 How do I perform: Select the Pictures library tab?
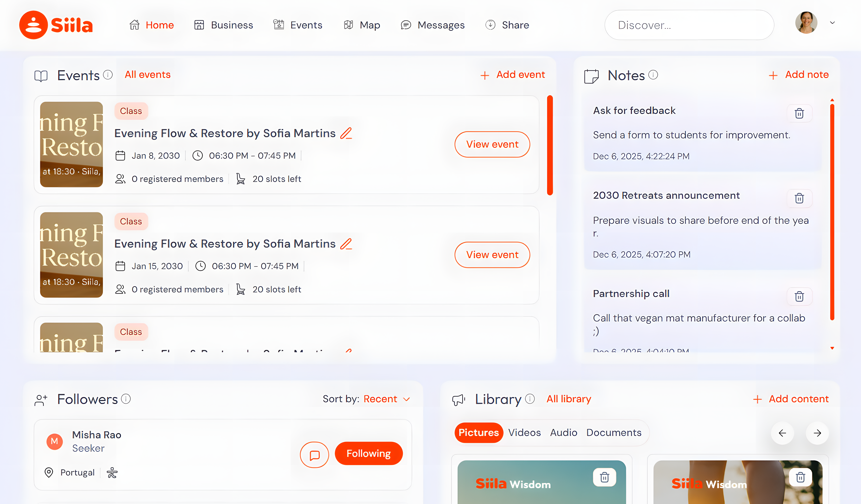479,433
